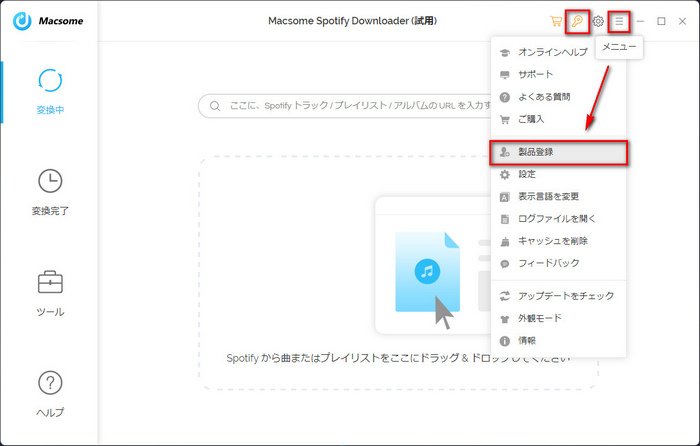The image size is (700, 446).
Task: Click the refresh icon beside アップデートをチェック
Action: [504, 296]
